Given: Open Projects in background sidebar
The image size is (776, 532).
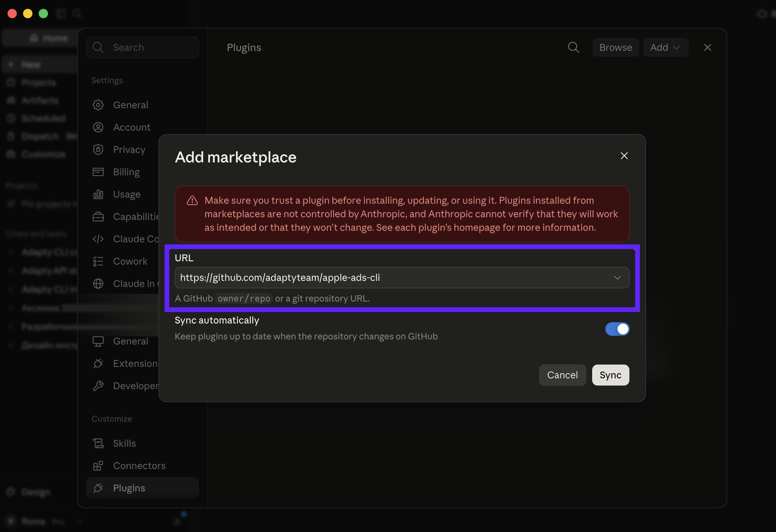Looking at the screenshot, I should tap(39, 83).
